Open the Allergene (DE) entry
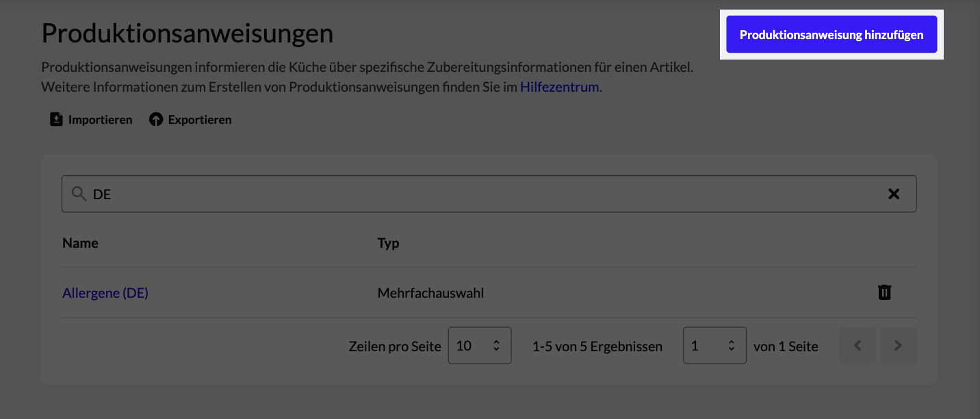 (x=105, y=292)
